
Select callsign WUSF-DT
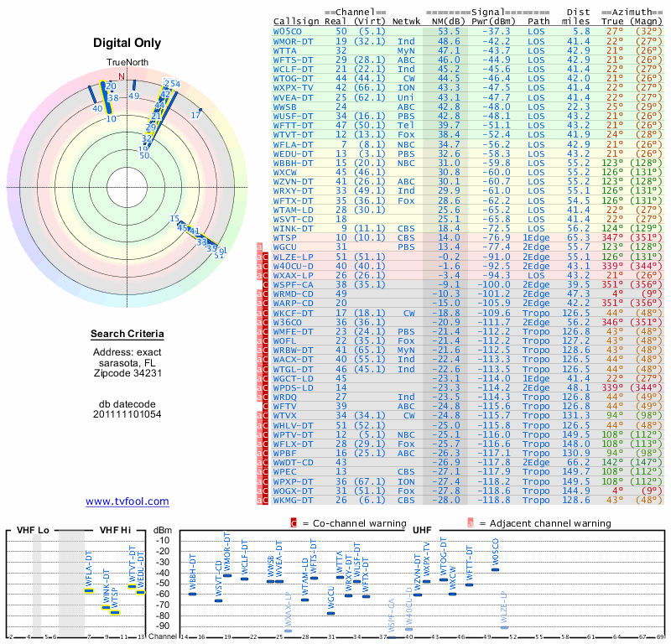[x=293, y=116]
